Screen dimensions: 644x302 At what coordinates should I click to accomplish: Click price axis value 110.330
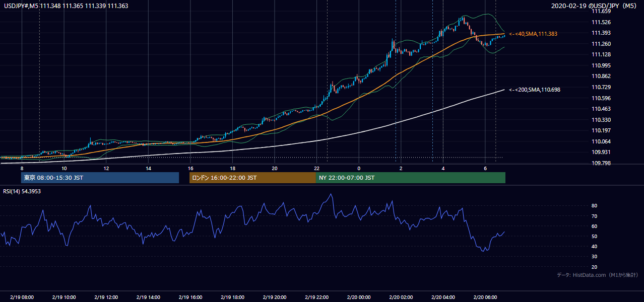601,120
